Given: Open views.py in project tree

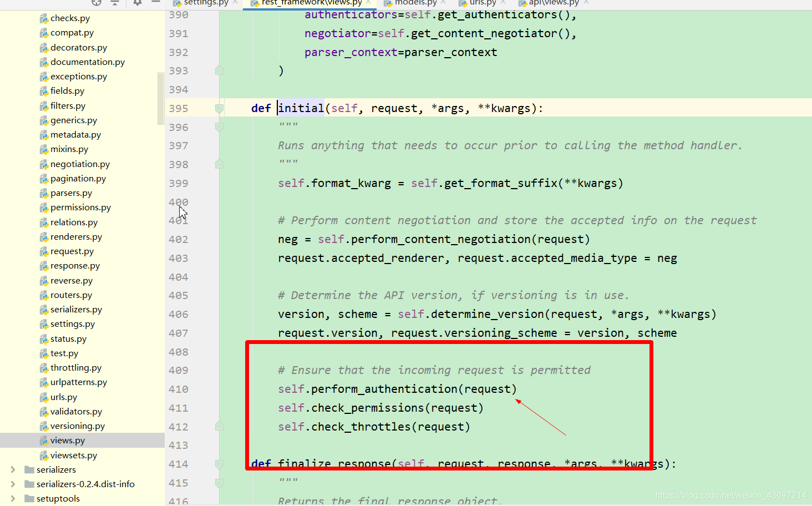Looking at the screenshot, I should 68,441.
